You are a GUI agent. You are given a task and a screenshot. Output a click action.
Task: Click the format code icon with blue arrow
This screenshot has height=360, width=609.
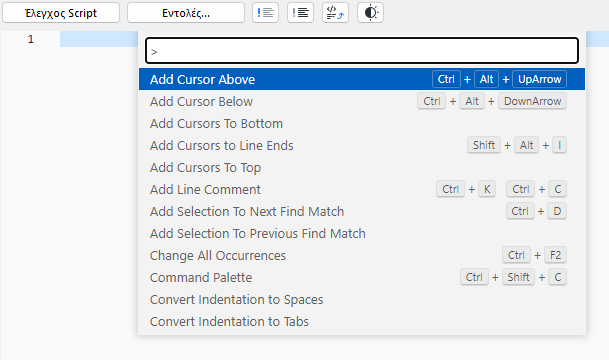335,13
